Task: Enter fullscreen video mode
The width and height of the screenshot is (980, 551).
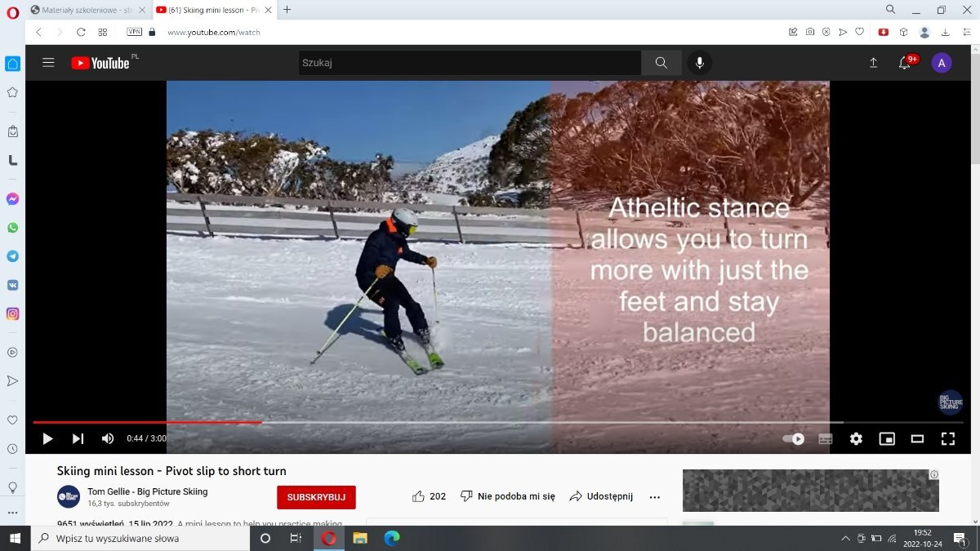Action: (947, 438)
